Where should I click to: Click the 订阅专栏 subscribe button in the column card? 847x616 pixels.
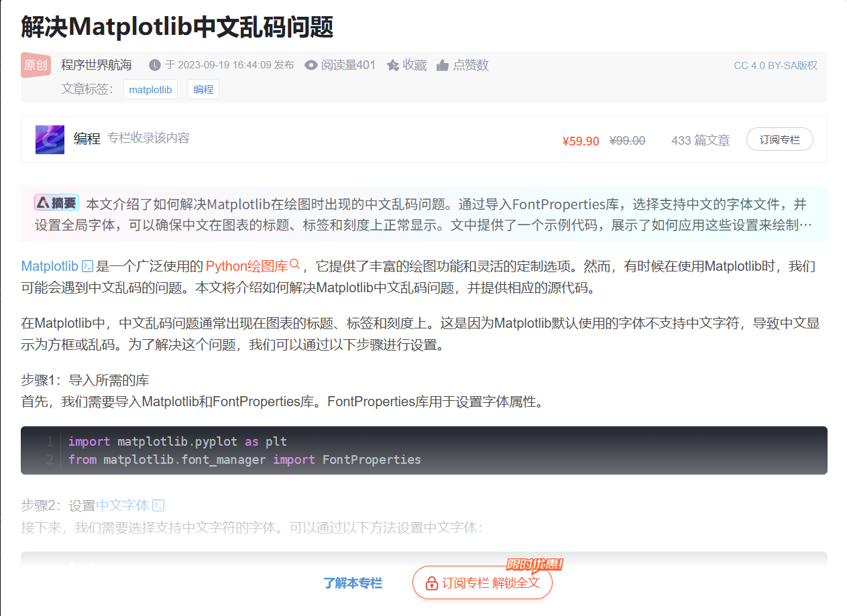click(x=779, y=139)
